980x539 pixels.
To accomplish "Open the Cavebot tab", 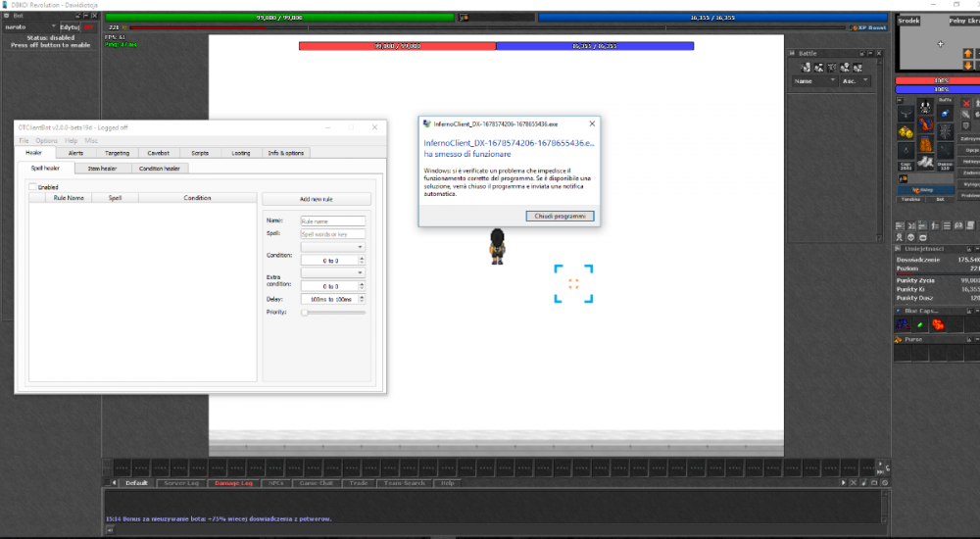I will pyautogui.click(x=158, y=153).
